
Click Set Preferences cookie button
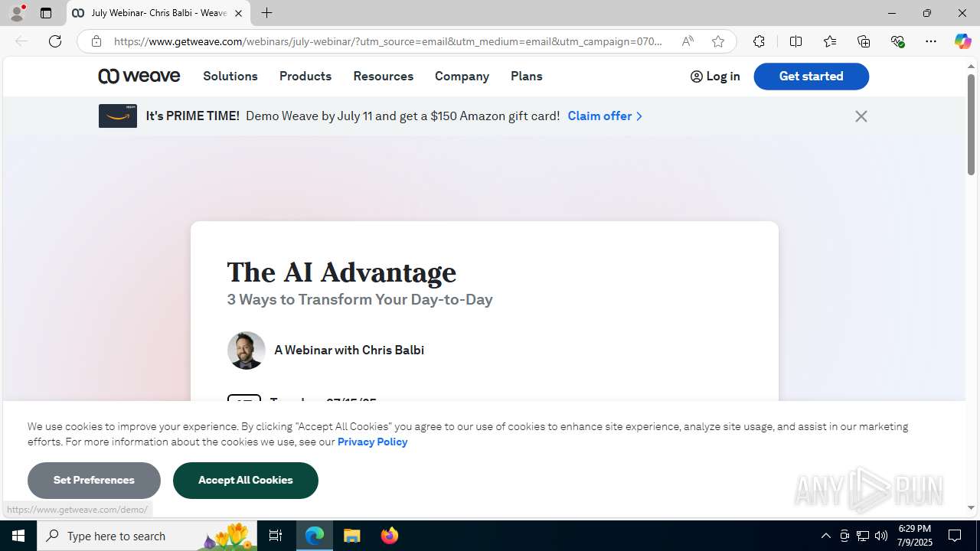pos(94,481)
